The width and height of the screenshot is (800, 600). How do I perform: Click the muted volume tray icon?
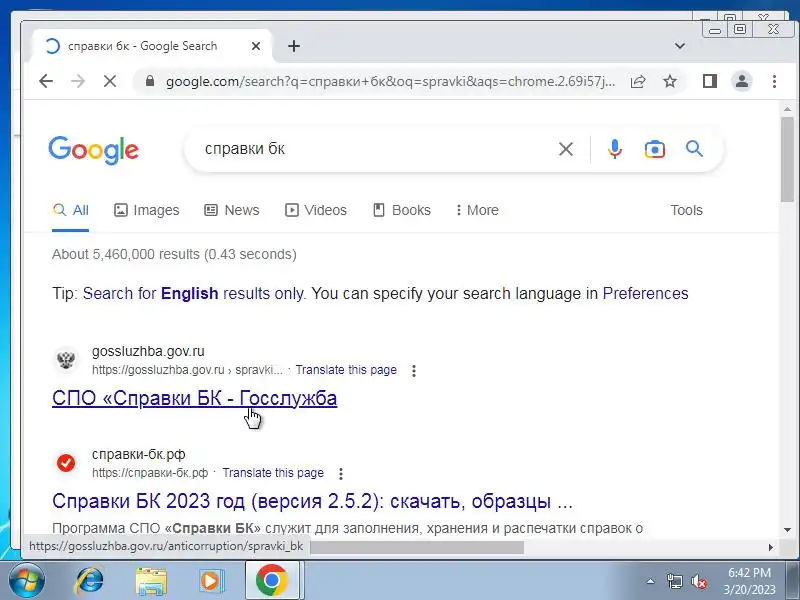point(698,581)
